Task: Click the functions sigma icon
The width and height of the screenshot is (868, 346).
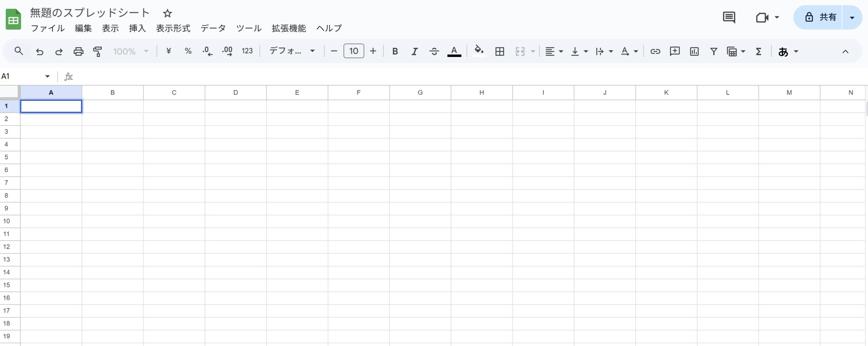Action: click(x=758, y=52)
